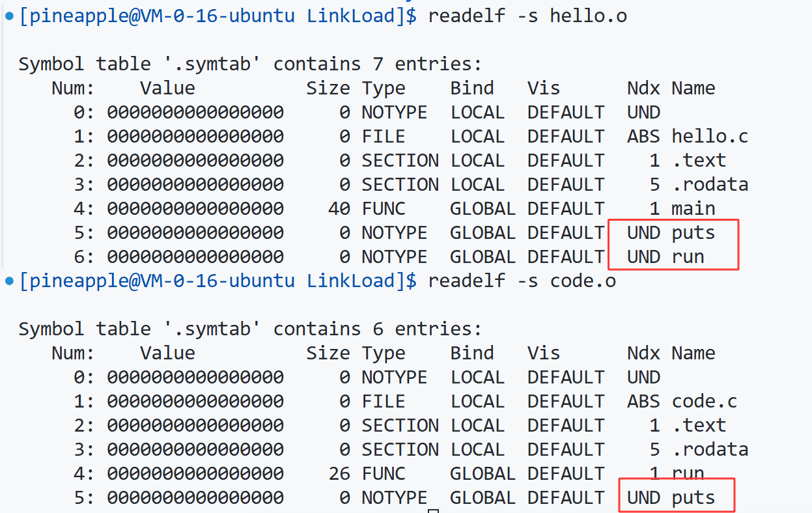Click the 'Value' header of hello.o table
The image size is (812, 513).
point(167,89)
